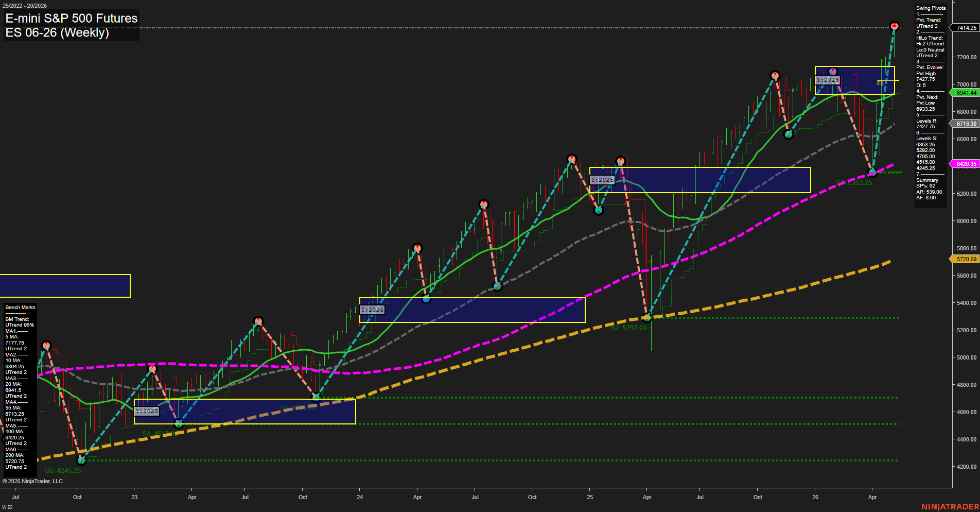The height and width of the screenshot is (512, 980).
Task: Click the 4200.00 price axis label
Action: (x=966, y=467)
